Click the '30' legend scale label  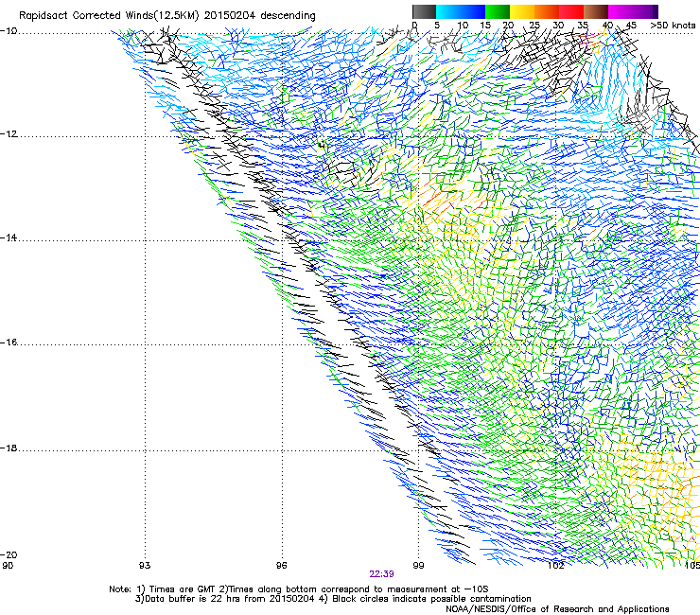tap(558, 26)
